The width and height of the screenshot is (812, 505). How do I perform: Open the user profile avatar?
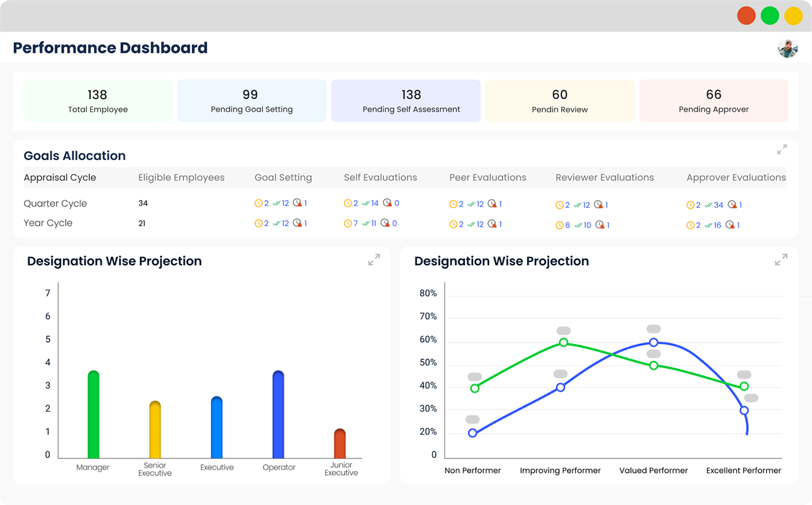pos(788,48)
